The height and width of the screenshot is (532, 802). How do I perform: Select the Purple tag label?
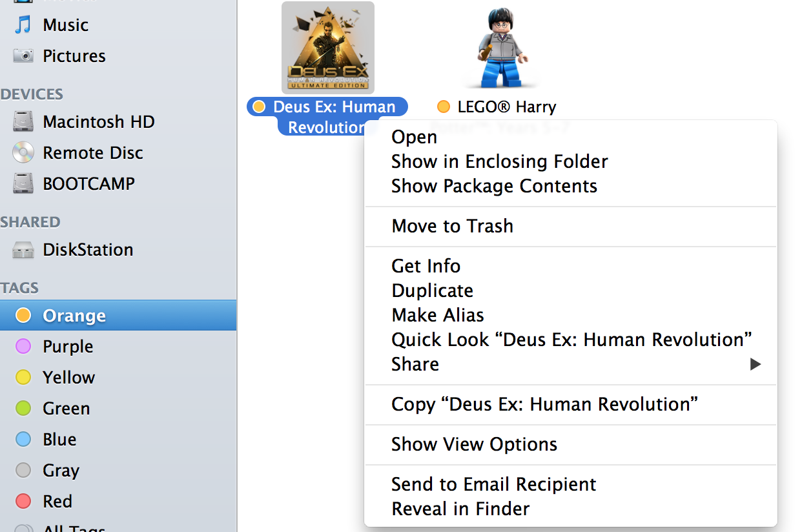click(x=68, y=347)
